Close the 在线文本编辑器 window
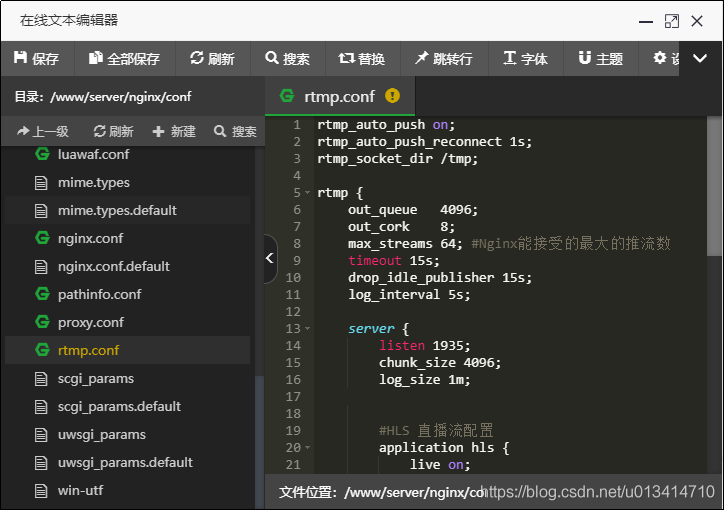The height and width of the screenshot is (511, 725). [x=697, y=21]
